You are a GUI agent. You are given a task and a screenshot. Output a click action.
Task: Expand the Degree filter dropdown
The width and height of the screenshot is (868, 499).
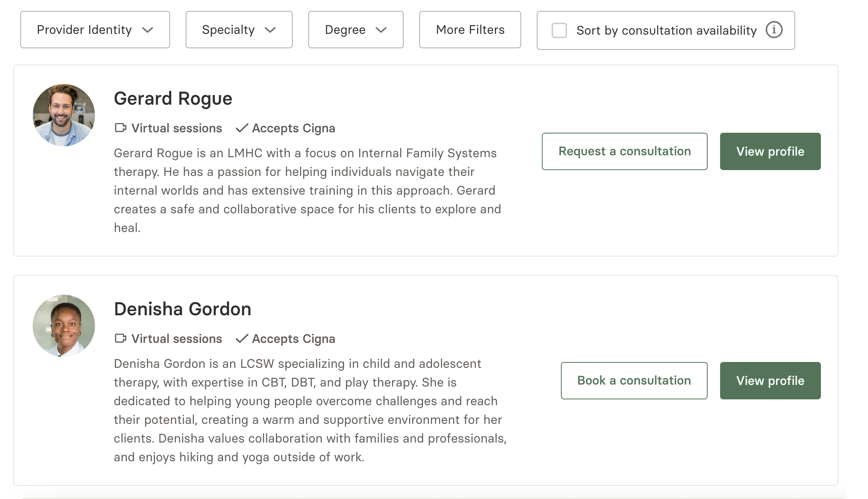pyautogui.click(x=356, y=30)
